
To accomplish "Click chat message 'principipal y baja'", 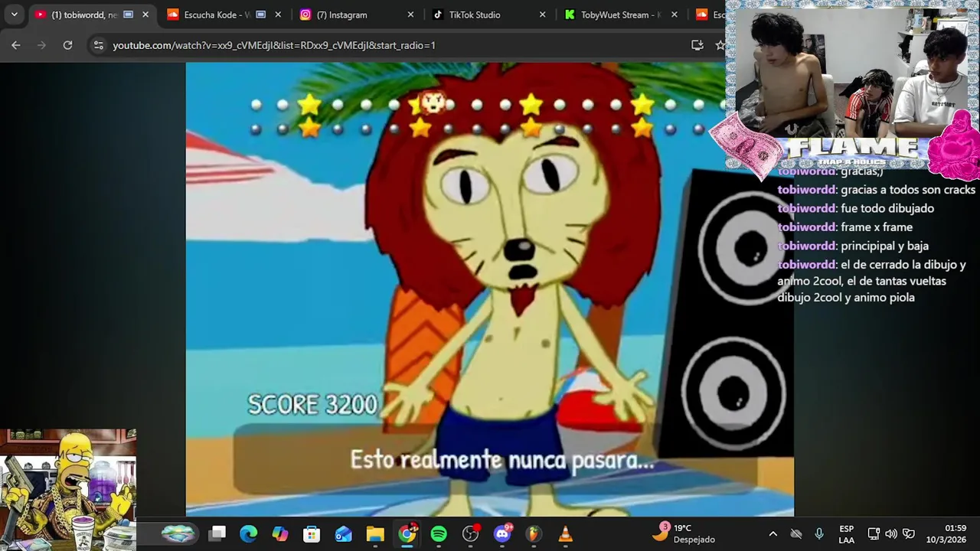I will (884, 246).
